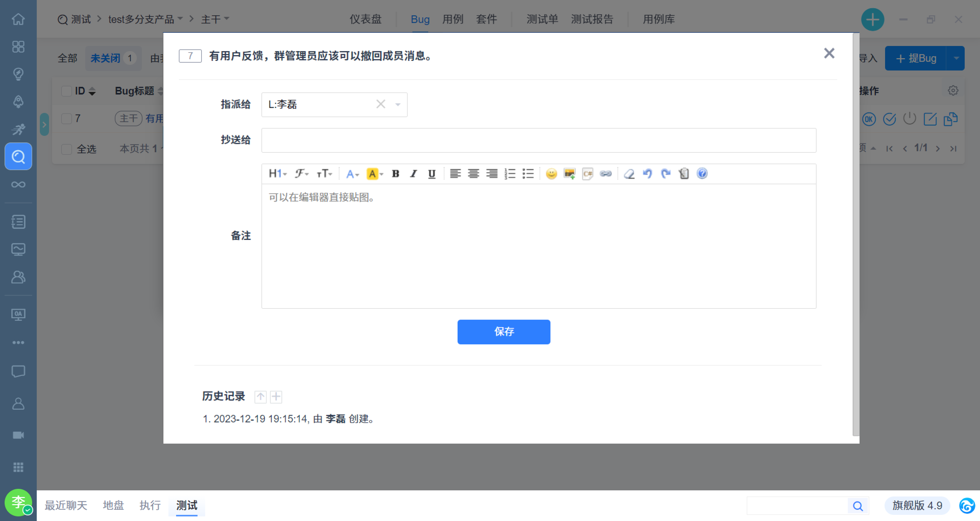Open the 指派给 assignee dropdown

[x=398, y=104]
